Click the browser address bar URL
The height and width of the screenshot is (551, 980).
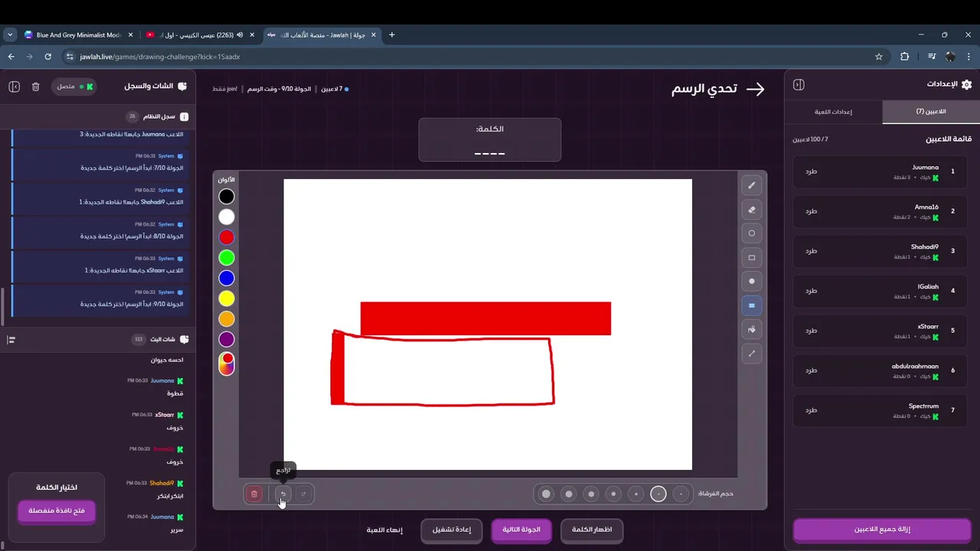click(x=159, y=57)
